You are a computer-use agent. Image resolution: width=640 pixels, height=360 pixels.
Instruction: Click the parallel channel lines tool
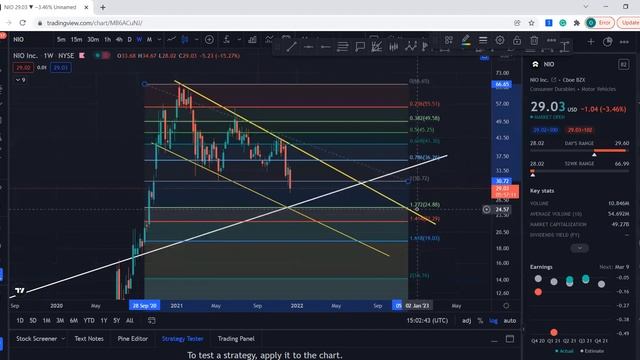342,47
